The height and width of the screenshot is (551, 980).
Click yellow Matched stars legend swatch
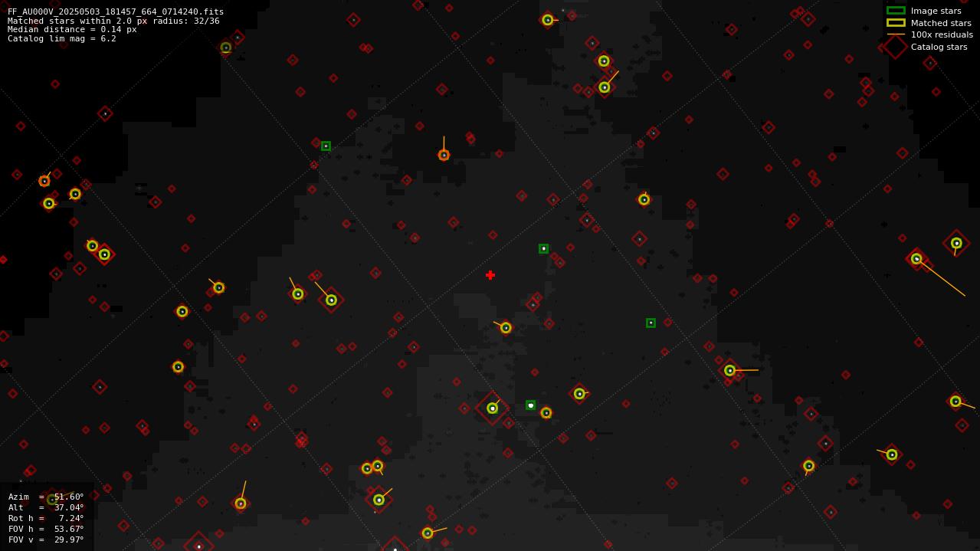(x=896, y=23)
